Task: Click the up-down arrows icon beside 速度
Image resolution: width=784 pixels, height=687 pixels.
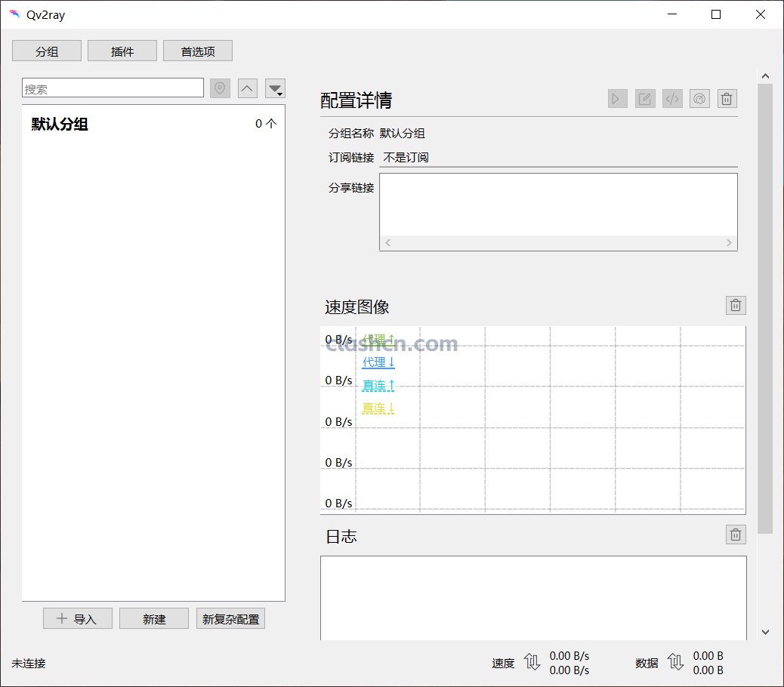Action: [532, 663]
